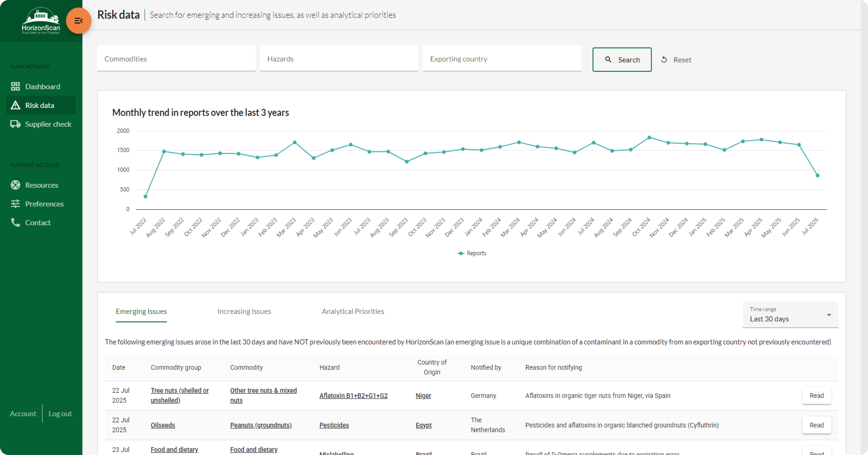The width and height of the screenshot is (868, 455).
Task: Click Read for the Niger tiger nuts row
Action: [816, 396]
